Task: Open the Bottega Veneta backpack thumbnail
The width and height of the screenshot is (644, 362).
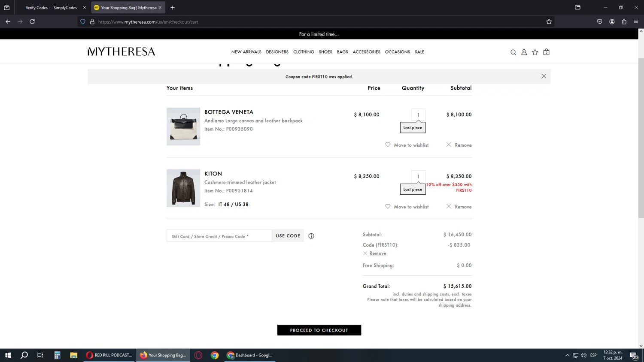Action: tap(183, 127)
